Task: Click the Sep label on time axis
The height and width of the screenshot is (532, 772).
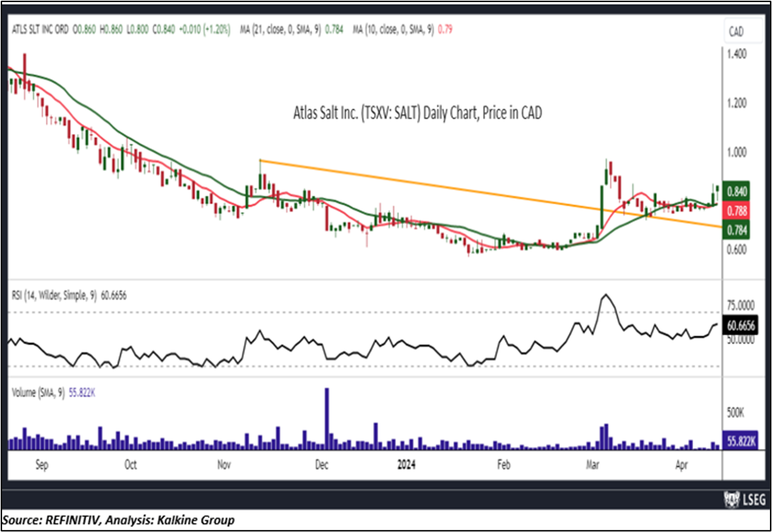Action: click(42, 464)
